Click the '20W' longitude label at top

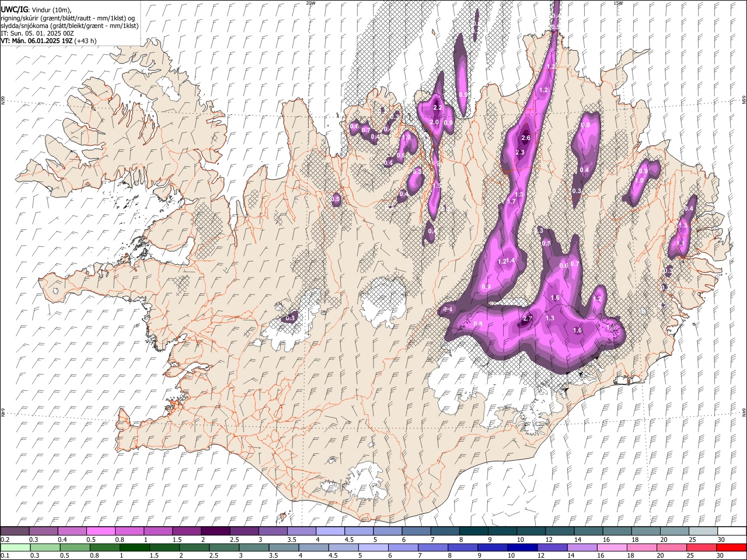(310, 3)
